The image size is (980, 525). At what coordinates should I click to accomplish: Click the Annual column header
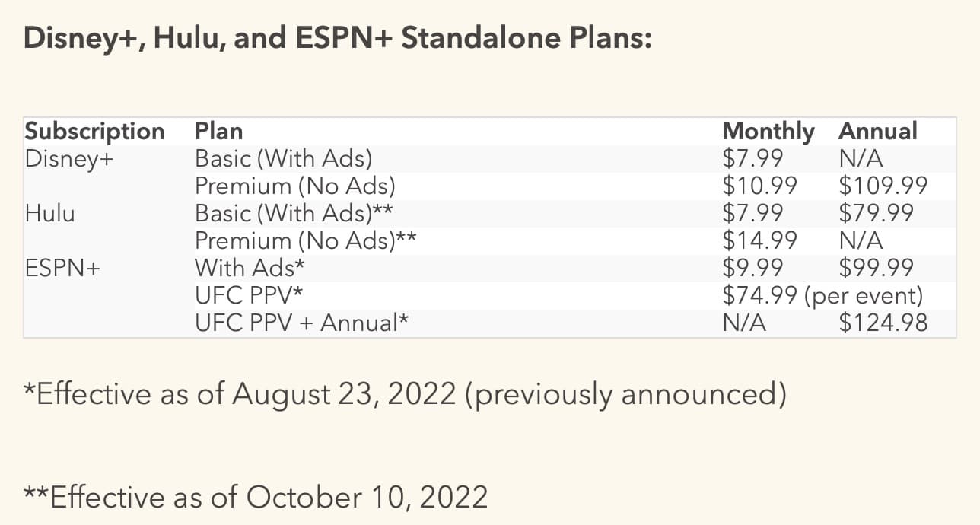pos(877,131)
